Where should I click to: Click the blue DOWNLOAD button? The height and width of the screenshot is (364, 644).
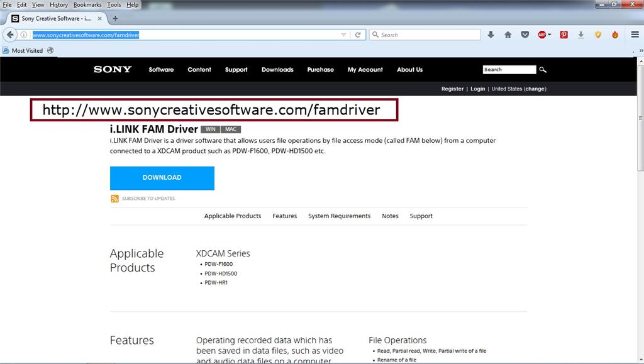162,178
